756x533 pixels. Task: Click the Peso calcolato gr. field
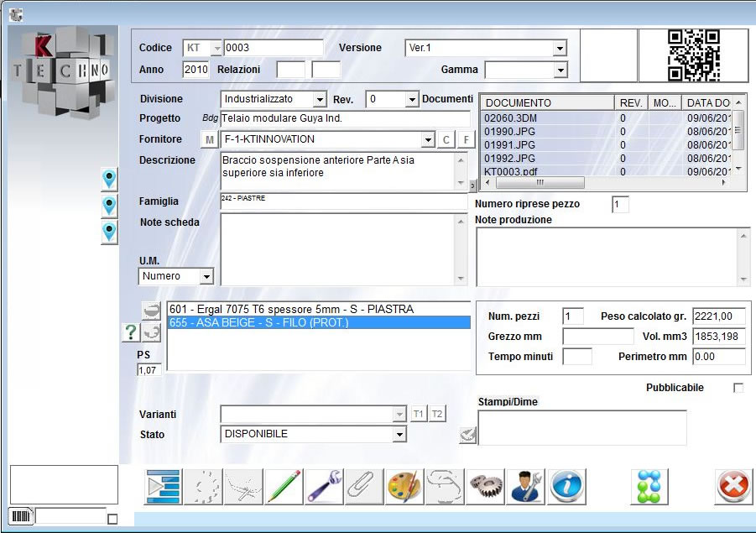pos(719,316)
